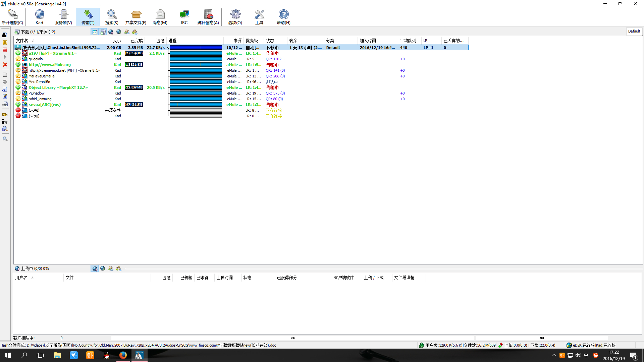Toggle uploading view button in upload pane

tap(95, 268)
